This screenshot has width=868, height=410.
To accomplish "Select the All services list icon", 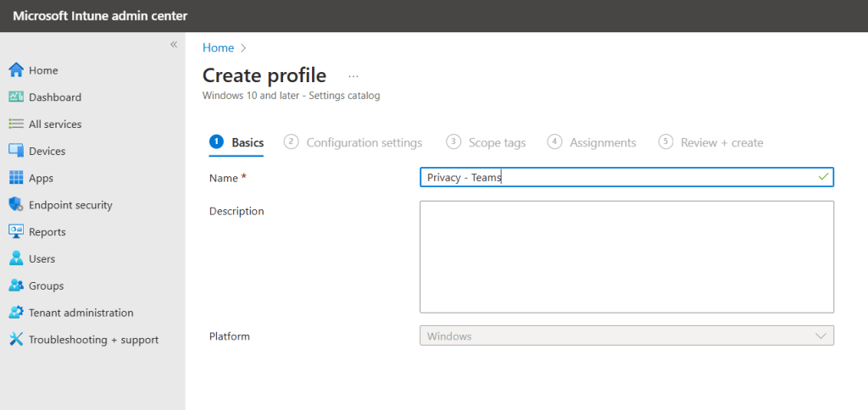I will [15, 125].
